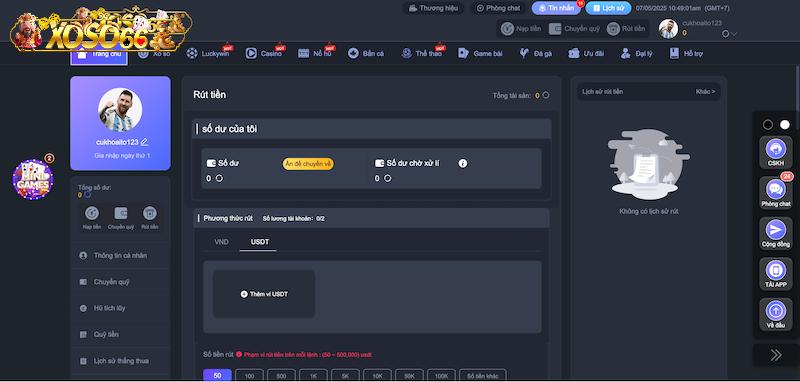Refresh the Số dư chờ xử lí value
The image size is (800, 382).
click(x=387, y=179)
